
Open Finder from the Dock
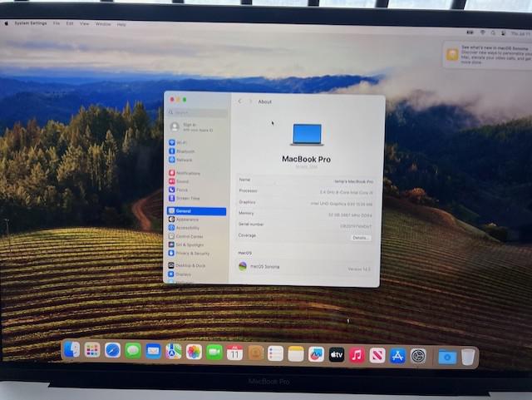tap(71, 350)
